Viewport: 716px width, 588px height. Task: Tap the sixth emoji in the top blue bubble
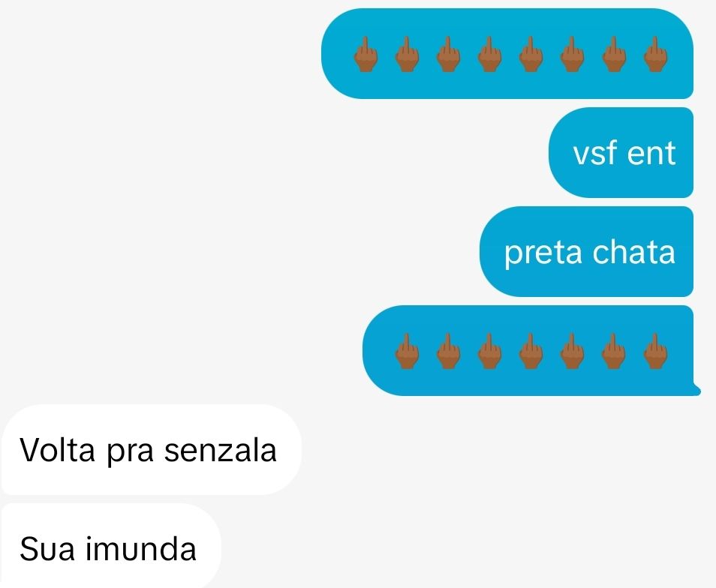pos(572,54)
